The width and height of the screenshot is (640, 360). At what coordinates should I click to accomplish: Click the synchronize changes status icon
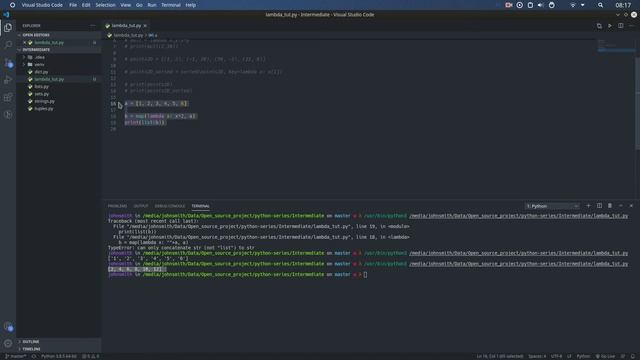(x=34, y=356)
